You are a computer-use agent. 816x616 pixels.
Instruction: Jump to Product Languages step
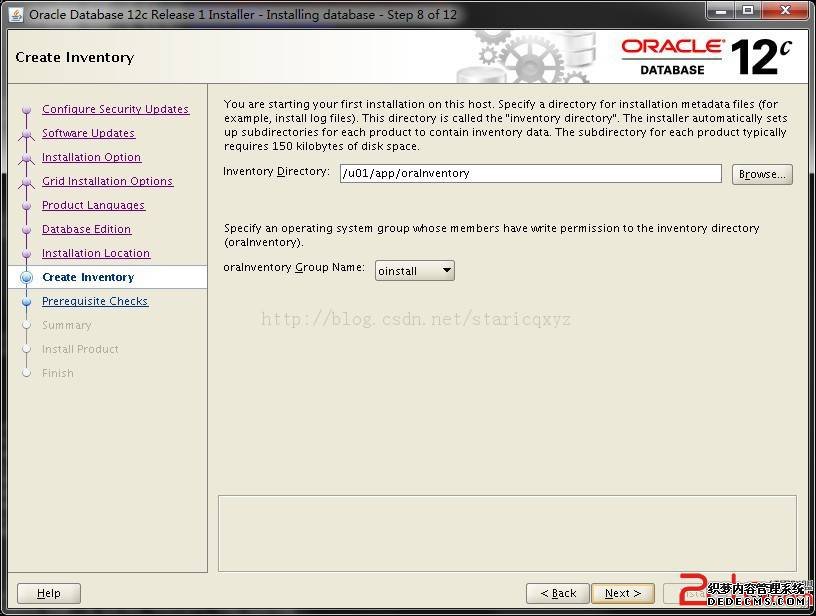(93, 205)
